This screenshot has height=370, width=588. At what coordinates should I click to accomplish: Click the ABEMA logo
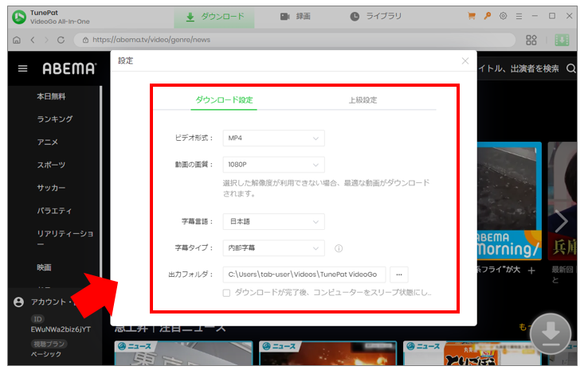[x=69, y=68]
